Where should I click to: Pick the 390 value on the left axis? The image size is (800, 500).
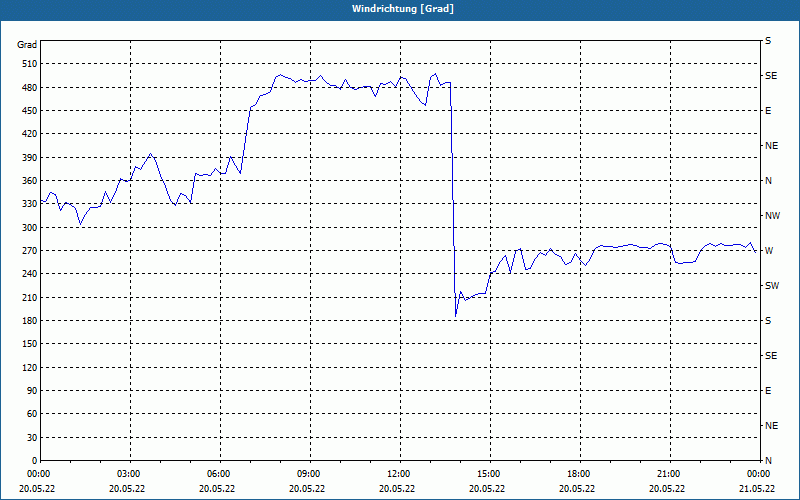pyautogui.click(x=30, y=157)
